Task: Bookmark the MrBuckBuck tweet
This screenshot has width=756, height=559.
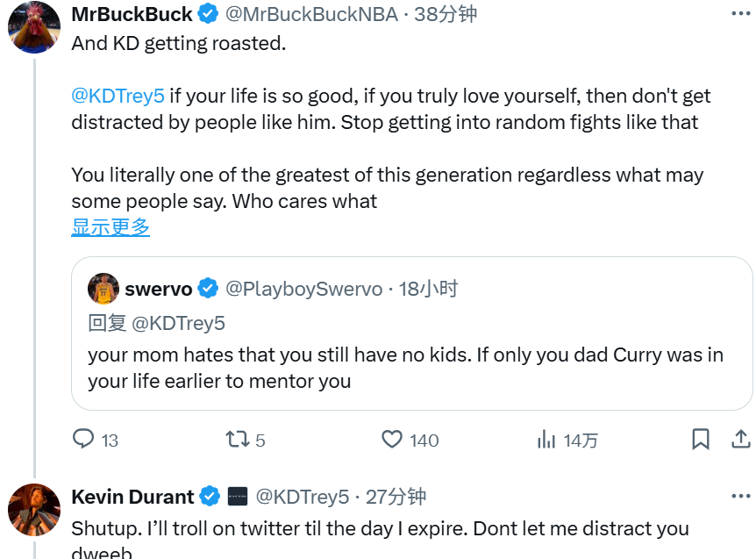Action: [701, 440]
